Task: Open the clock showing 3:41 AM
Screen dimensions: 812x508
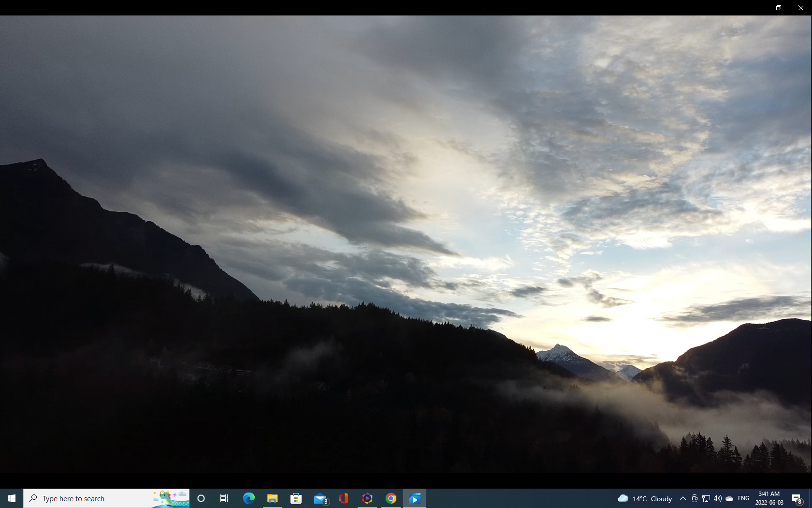Action: pyautogui.click(x=769, y=498)
